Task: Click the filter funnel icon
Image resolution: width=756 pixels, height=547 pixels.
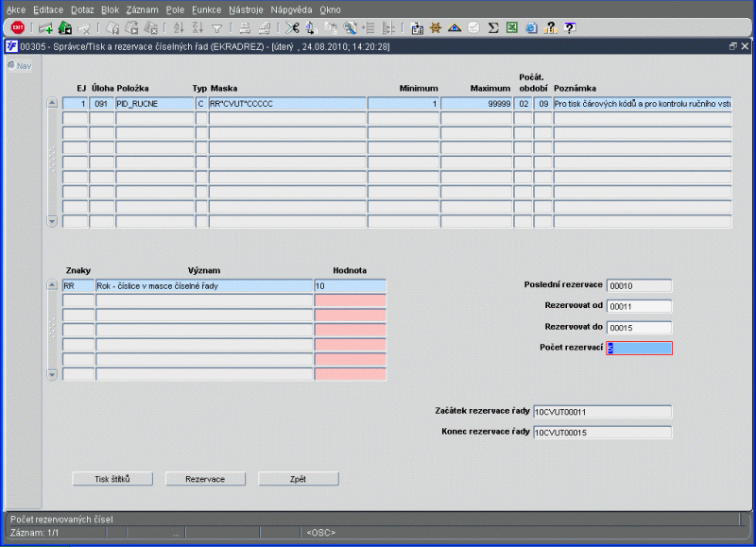Action: [x=217, y=29]
